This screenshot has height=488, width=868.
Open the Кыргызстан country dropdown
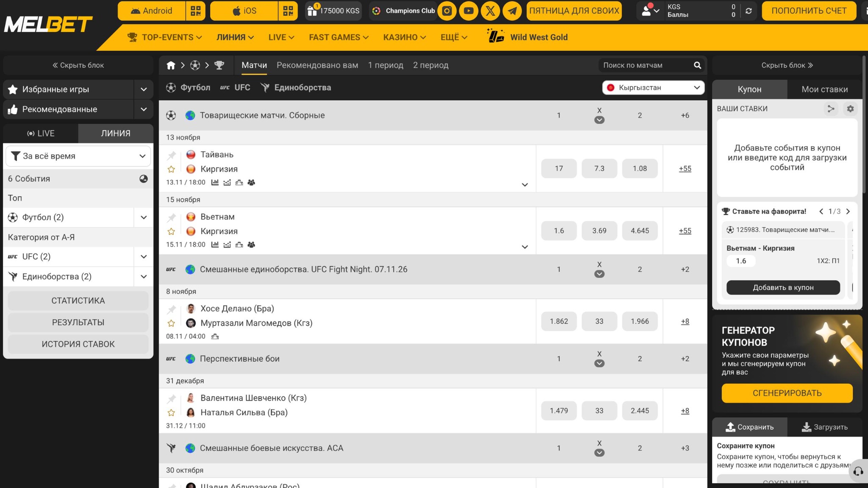[x=653, y=88]
